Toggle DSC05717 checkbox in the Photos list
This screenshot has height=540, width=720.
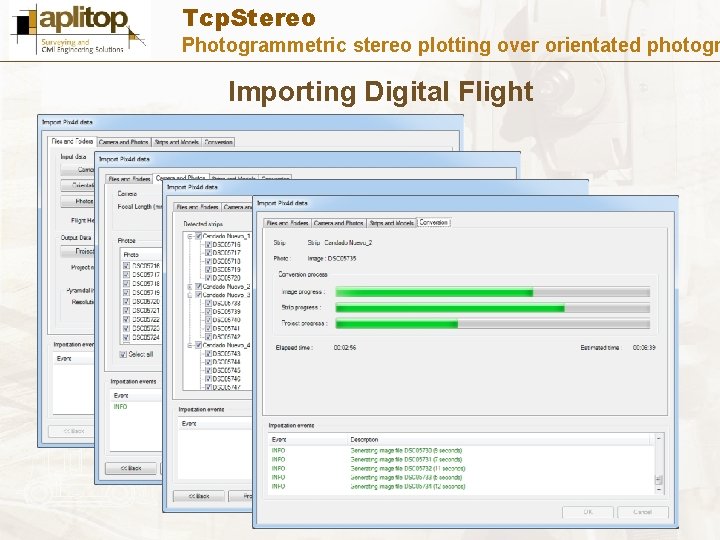pyautogui.click(x=126, y=275)
